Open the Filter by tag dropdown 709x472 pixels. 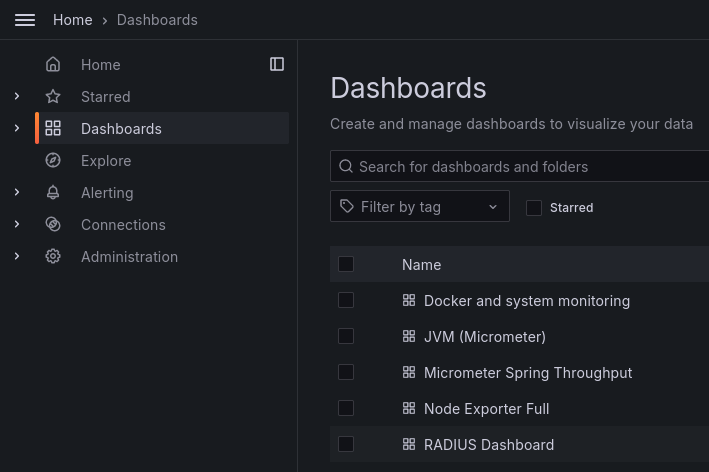pyautogui.click(x=420, y=207)
